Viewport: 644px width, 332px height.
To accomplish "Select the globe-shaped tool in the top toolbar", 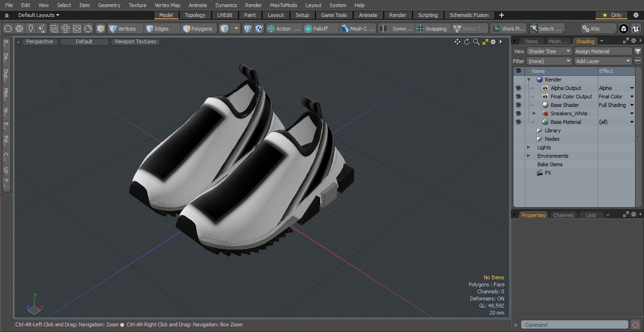I will (x=19, y=29).
